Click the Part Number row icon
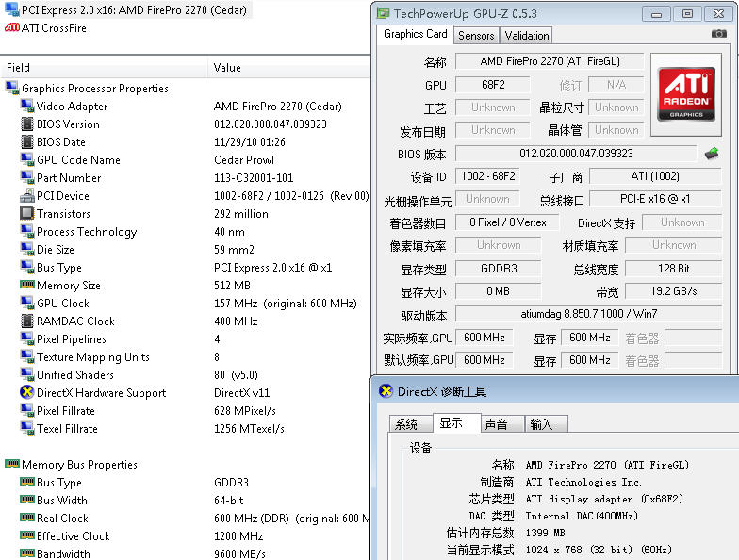 pyautogui.click(x=27, y=177)
